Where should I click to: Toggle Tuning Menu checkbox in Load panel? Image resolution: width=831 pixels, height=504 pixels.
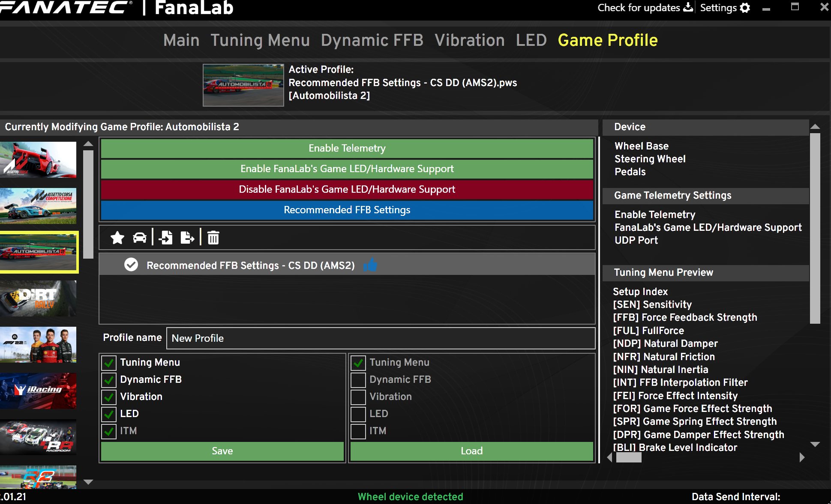[x=358, y=363]
